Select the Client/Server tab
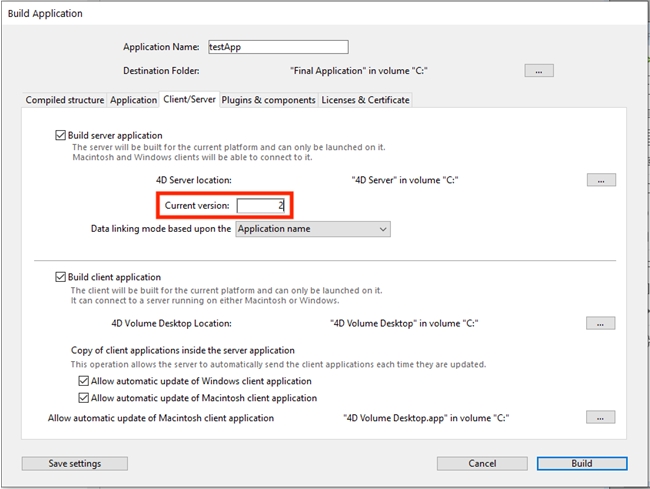 pyautogui.click(x=189, y=100)
